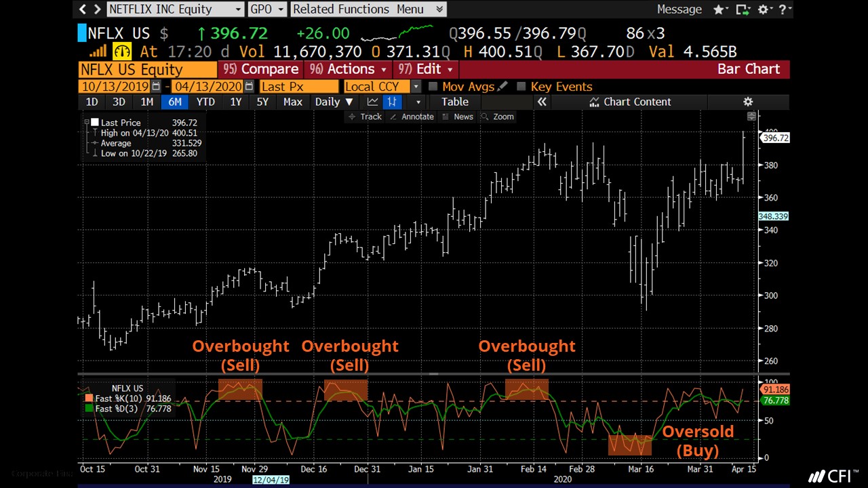Select the Max range tab
This screenshot has height=488, width=868.
pos(293,102)
